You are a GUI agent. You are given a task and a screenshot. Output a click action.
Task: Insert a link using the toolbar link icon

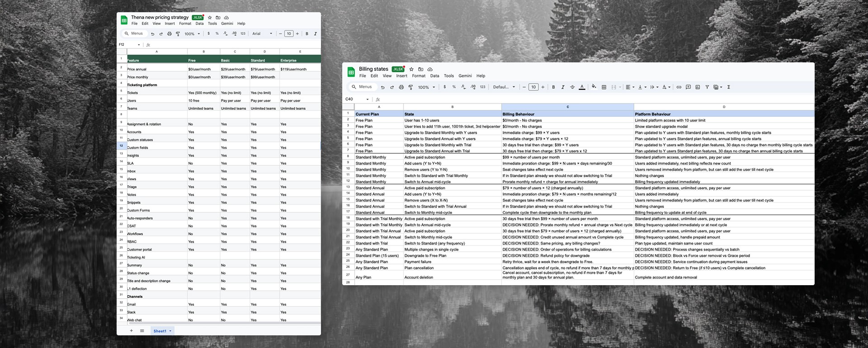679,87
